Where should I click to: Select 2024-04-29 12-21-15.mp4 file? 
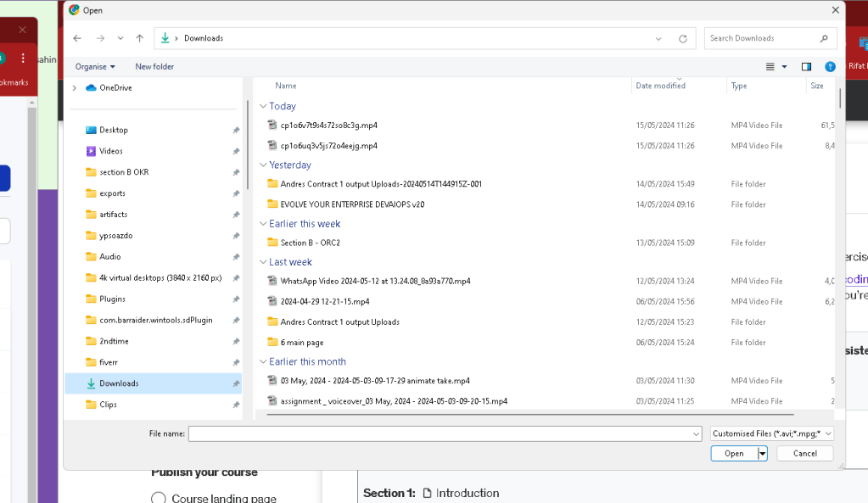tap(324, 302)
